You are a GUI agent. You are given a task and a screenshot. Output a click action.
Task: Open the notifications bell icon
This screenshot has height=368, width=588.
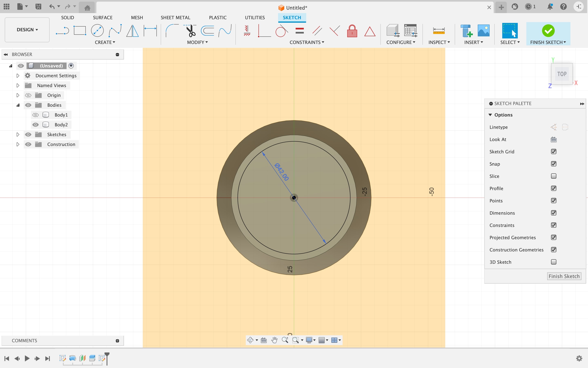(x=550, y=7)
